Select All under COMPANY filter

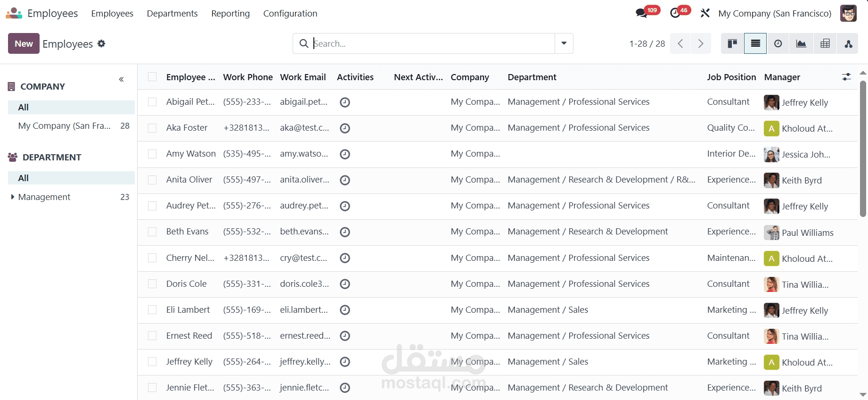pos(71,107)
